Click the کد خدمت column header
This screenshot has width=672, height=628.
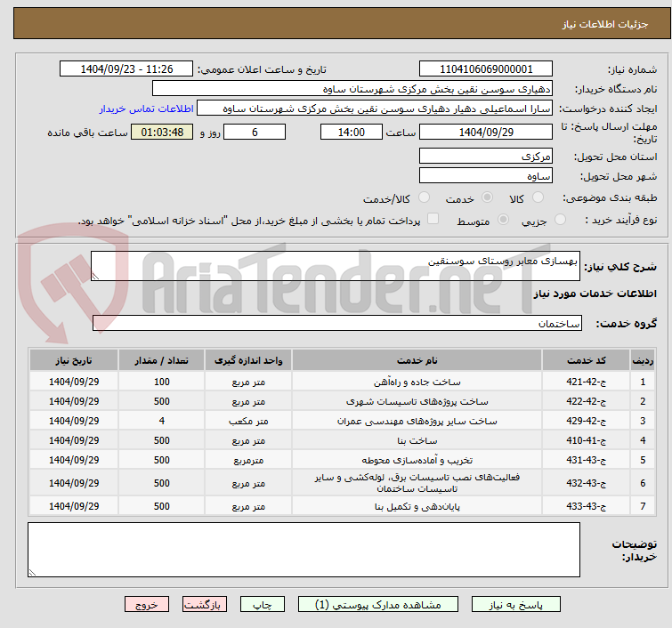coord(586,360)
